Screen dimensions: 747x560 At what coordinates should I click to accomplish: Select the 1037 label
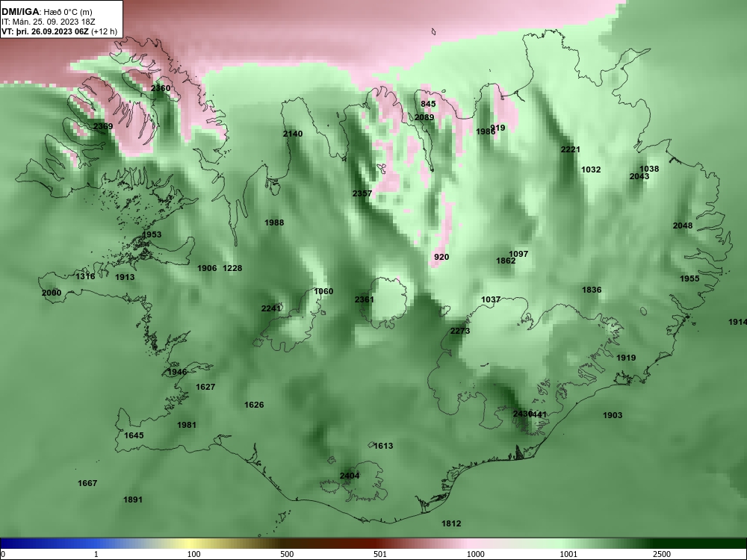point(491,299)
